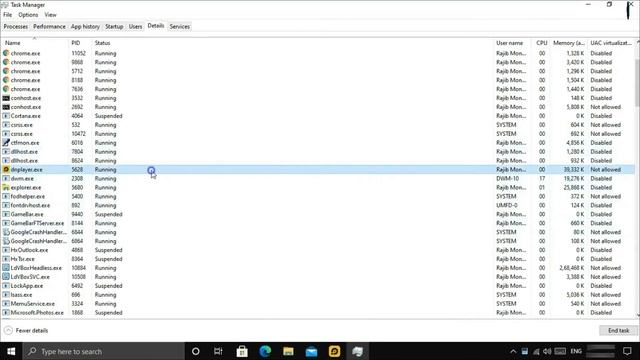This screenshot has height=360, width=640.
Task: Launch Microsoft Store from taskbar
Action: click(x=242, y=351)
